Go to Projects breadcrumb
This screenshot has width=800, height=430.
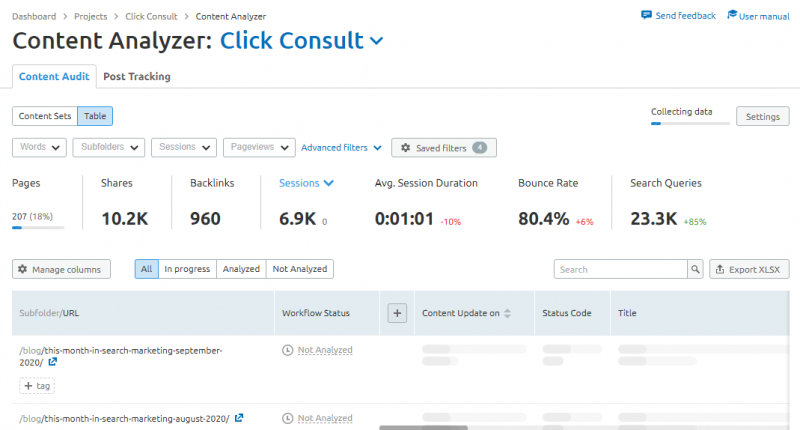[91, 16]
